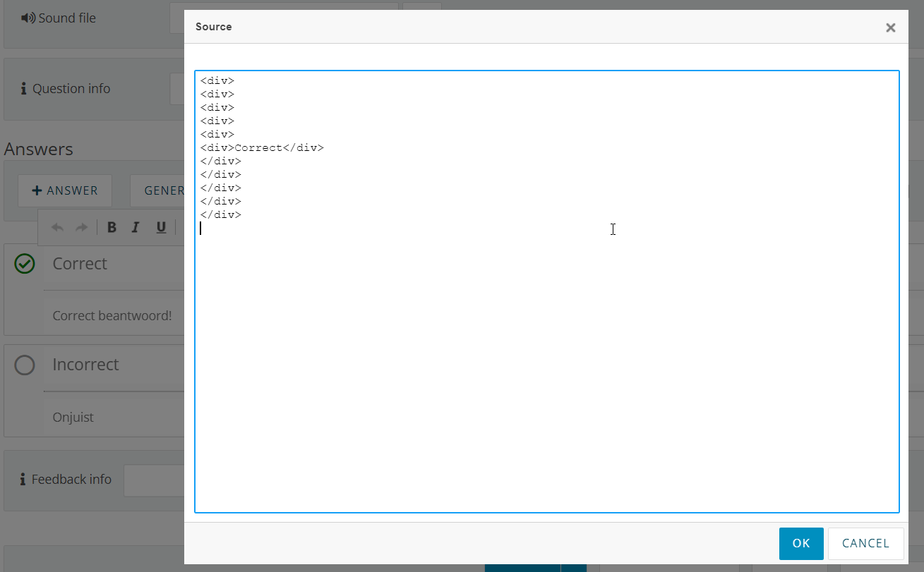Screen dimensions: 924x572
Task: Click inside the HTML source text area
Action: point(546,353)
